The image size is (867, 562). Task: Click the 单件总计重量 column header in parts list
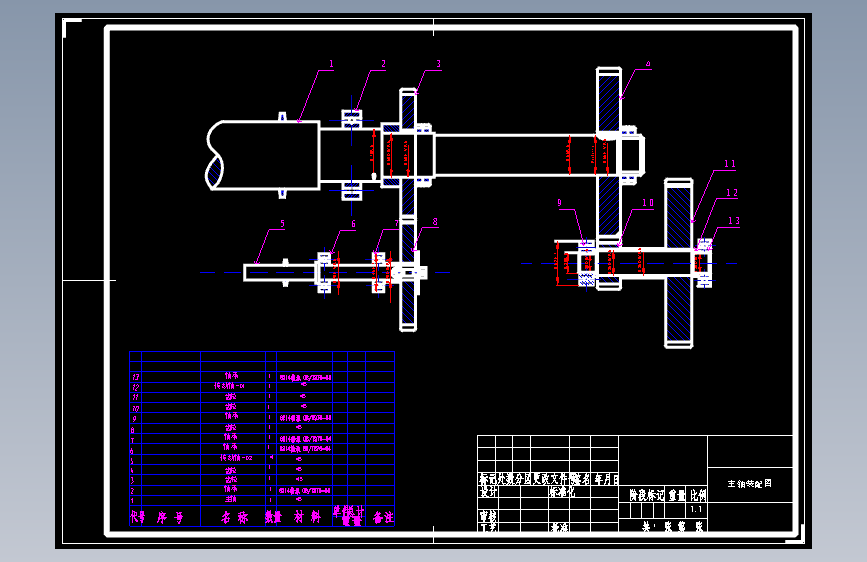pos(349,516)
